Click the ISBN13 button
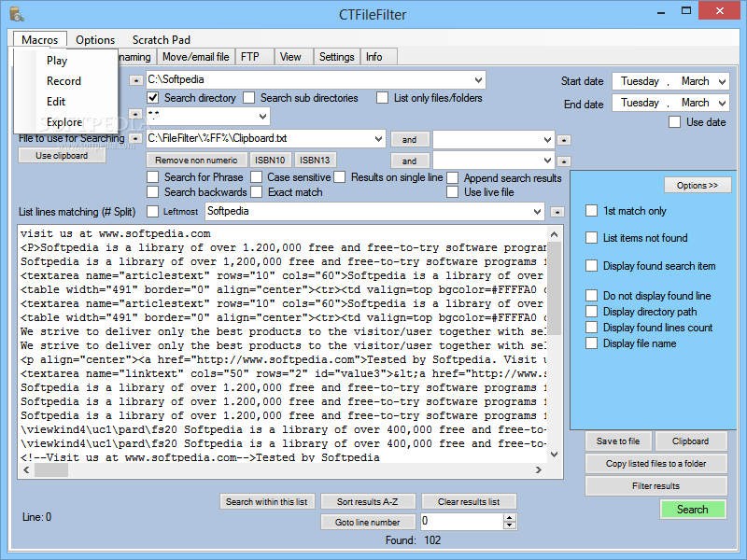Viewport: 747px width, 560px height. tap(315, 160)
